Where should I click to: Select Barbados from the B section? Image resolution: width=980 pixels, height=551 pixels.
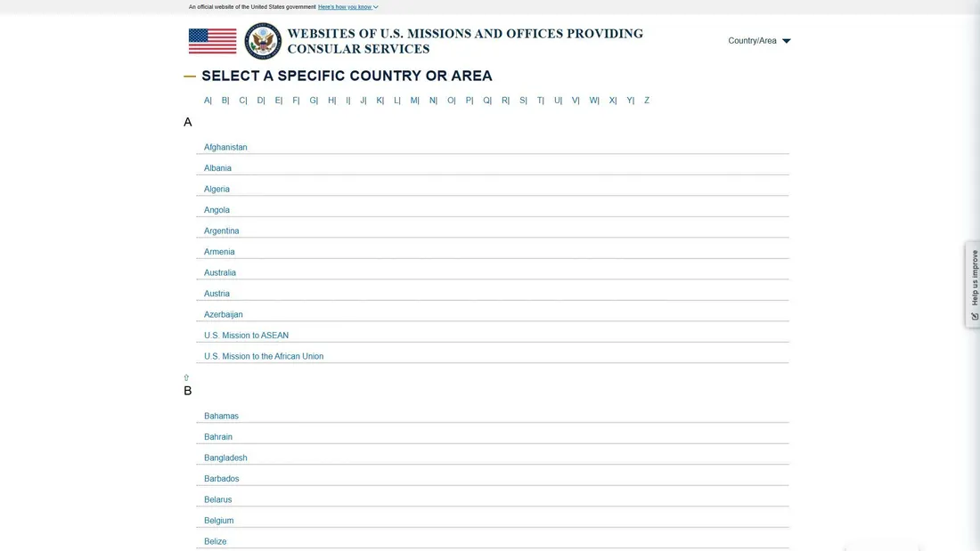(x=221, y=479)
